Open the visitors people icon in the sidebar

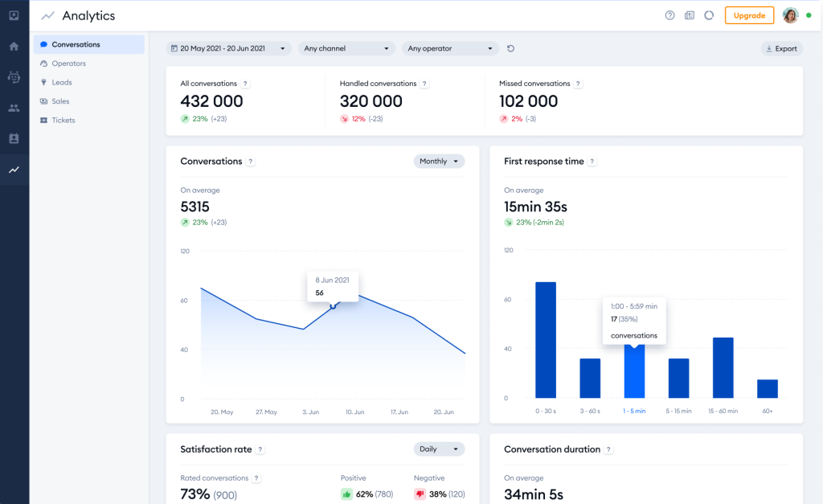[14, 108]
